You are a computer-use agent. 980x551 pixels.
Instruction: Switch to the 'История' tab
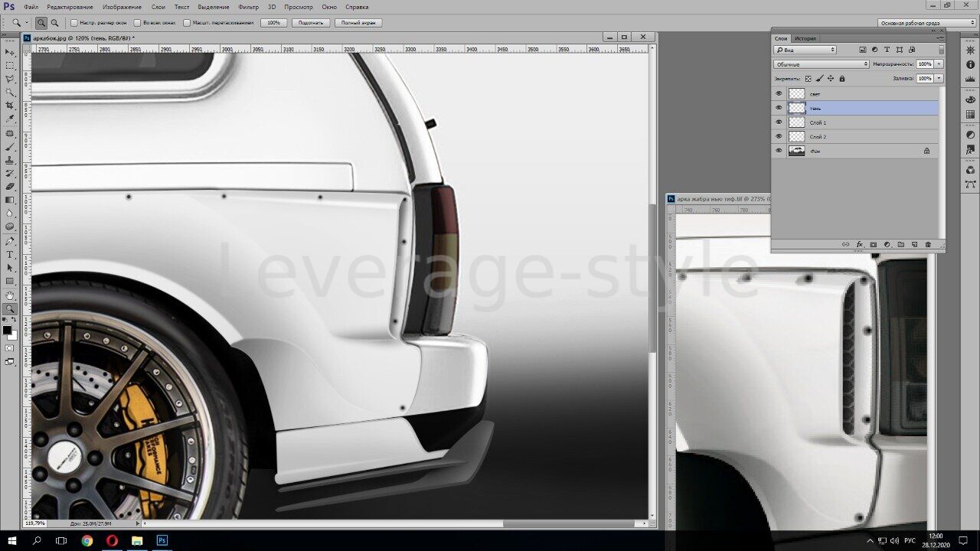(x=805, y=38)
